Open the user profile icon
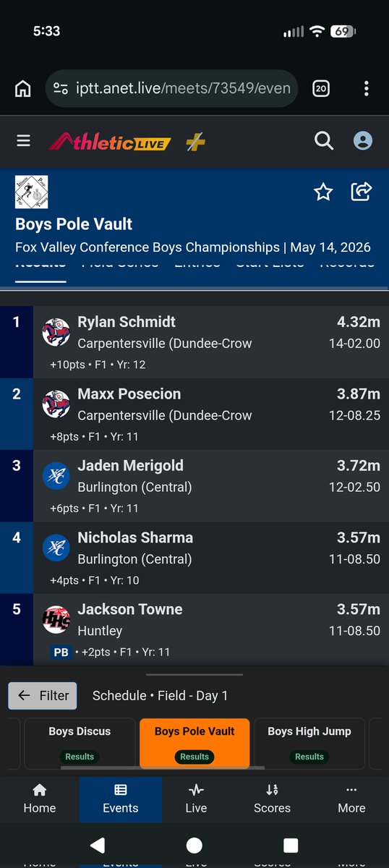This screenshot has width=389, height=868. [x=362, y=140]
